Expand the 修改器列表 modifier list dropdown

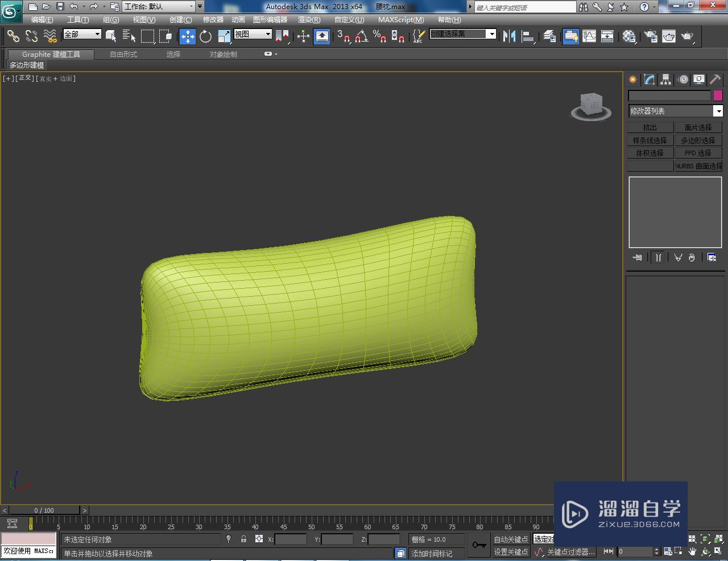[x=718, y=111]
